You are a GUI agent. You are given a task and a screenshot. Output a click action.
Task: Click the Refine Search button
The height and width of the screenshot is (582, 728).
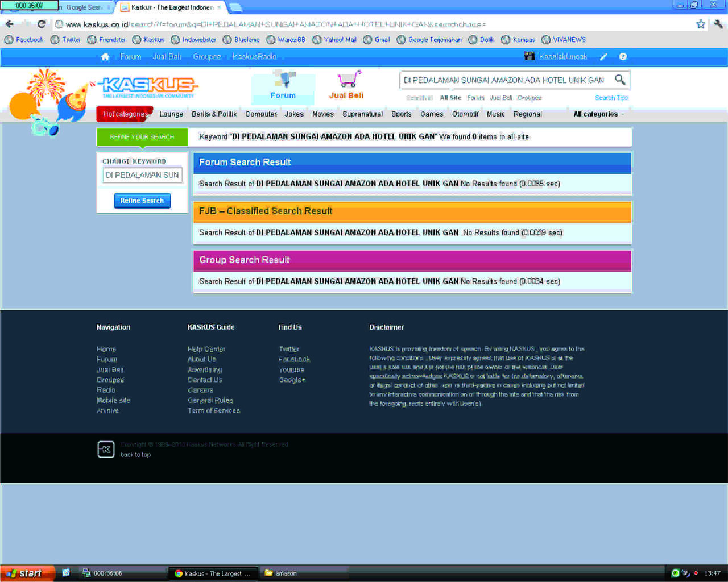(142, 201)
